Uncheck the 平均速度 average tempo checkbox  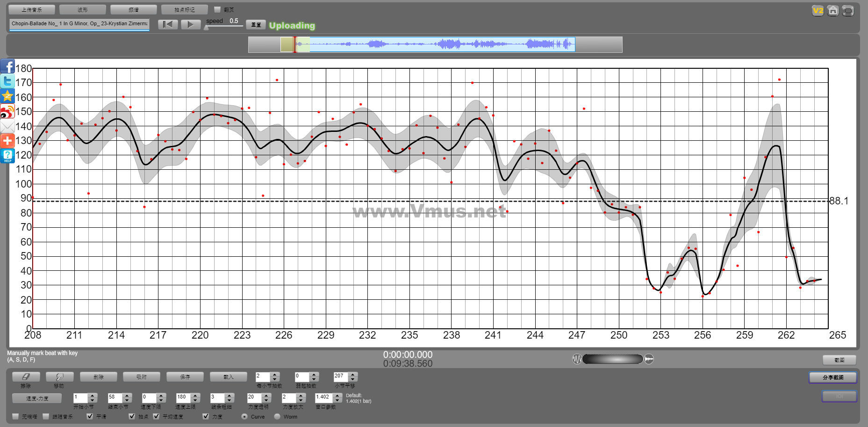click(x=156, y=416)
